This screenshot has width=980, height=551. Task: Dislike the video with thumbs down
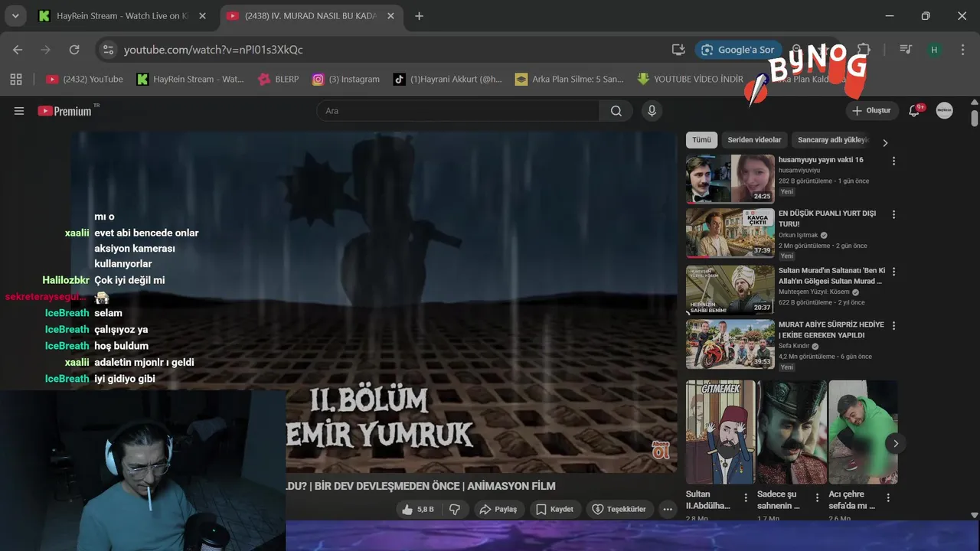[455, 509]
